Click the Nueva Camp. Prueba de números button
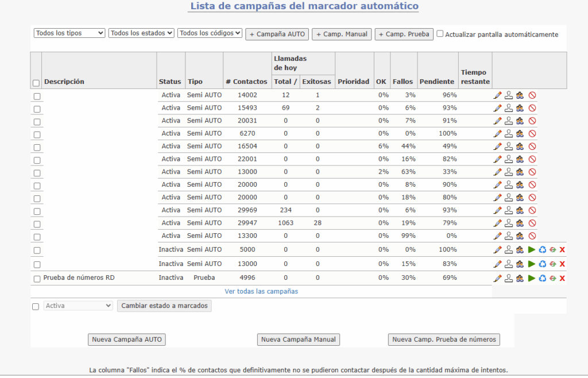 444,340
